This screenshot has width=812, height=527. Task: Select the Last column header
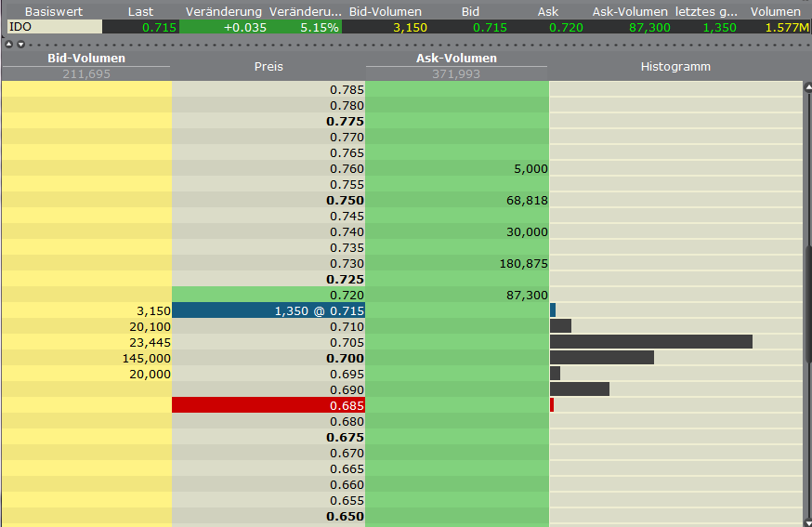click(141, 11)
